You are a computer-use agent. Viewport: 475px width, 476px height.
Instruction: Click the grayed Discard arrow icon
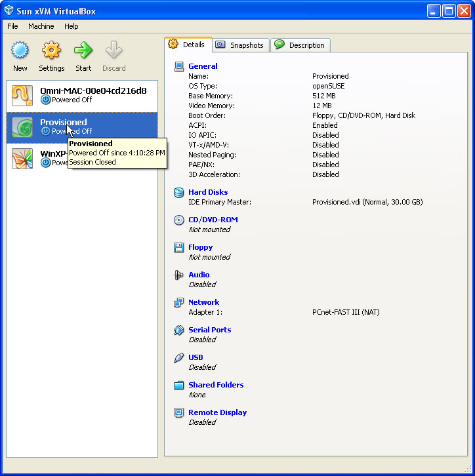pyautogui.click(x=114, y=50)
